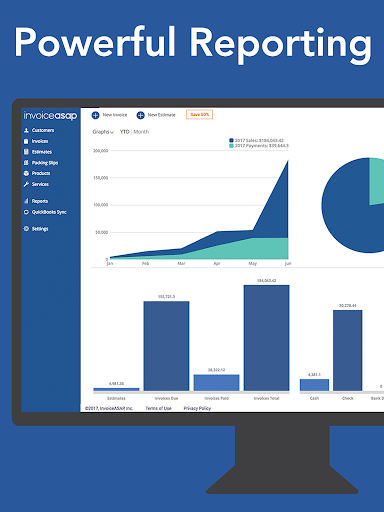
Task: Click the Services wrench icon
Action: pyautogui.click(x=26, y=184)
